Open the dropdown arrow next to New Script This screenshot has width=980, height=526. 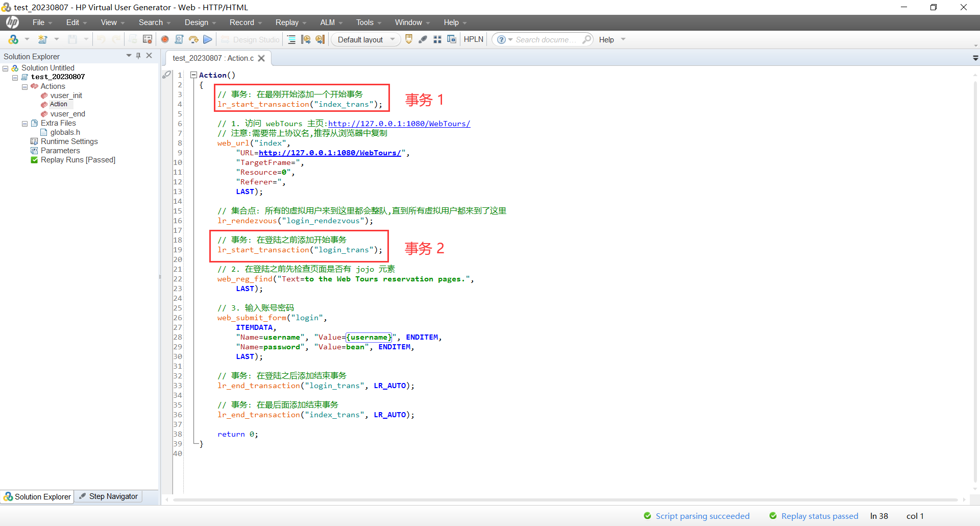[57, 39]
